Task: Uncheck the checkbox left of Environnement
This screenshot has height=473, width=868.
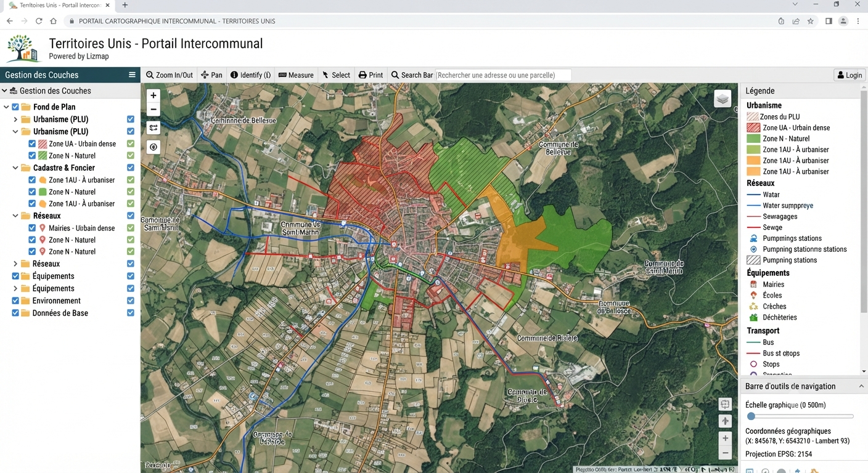Action: pos(15,301)
